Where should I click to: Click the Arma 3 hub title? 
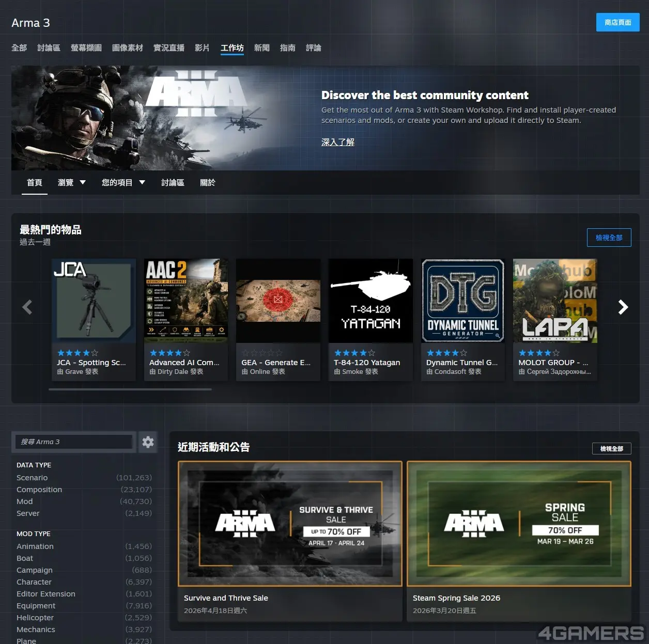point(30,23)
